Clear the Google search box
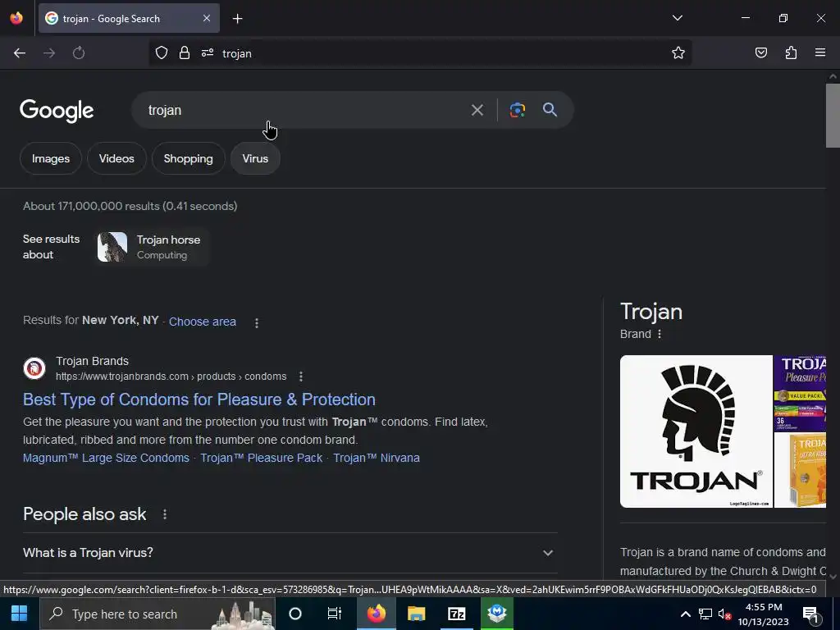The height and width of the screenshot is (630, 840). coord(477,111)
